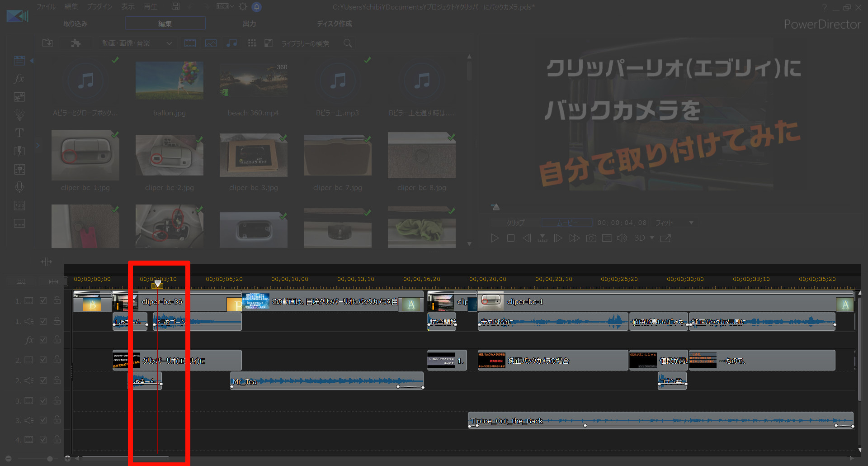
Task: Open the 編集 menu in menu bar
Action: coord(71,7)
